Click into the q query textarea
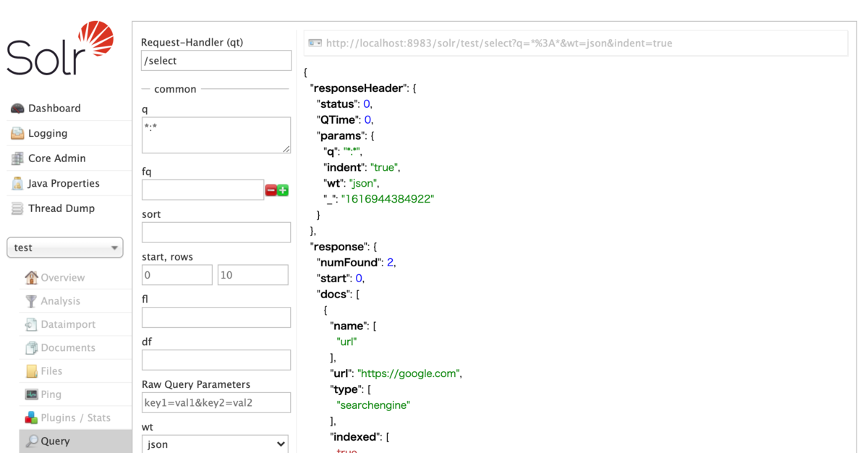The width and height of the screenshot is (868, 453). pos(216,135)
